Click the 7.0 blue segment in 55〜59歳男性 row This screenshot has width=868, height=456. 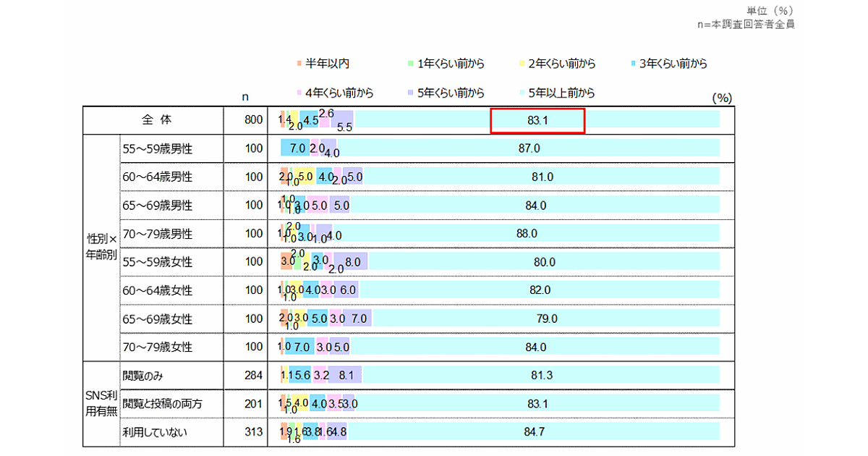pyautogui.click(x=294, y=148)
